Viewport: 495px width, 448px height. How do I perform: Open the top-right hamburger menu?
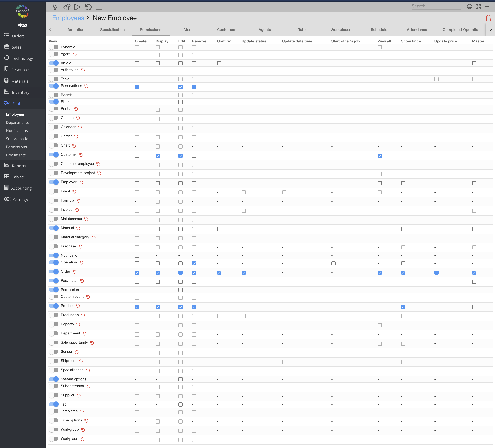tap(487, 7)
